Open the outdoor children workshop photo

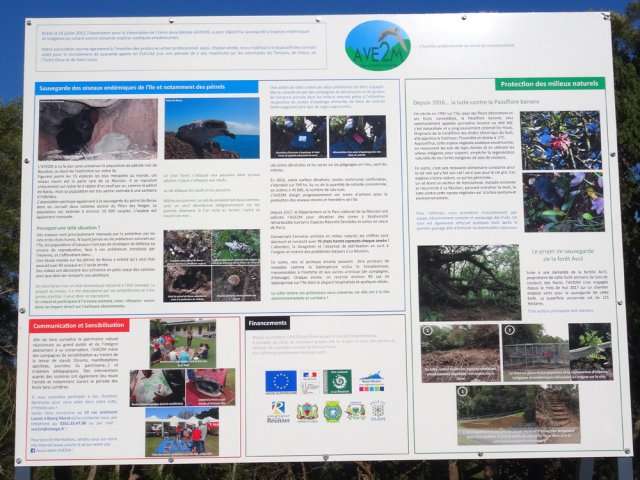click(181, 344)
